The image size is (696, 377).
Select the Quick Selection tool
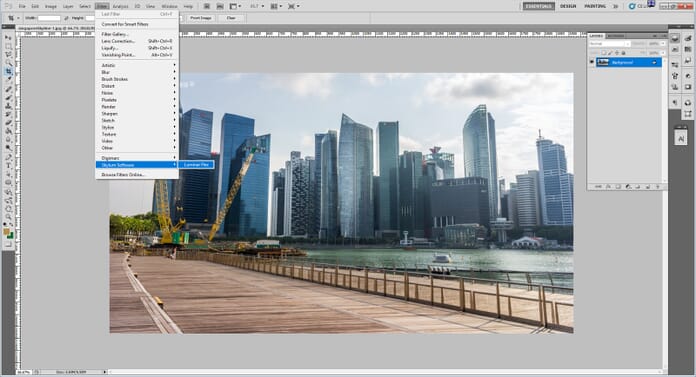click(8, 63)
